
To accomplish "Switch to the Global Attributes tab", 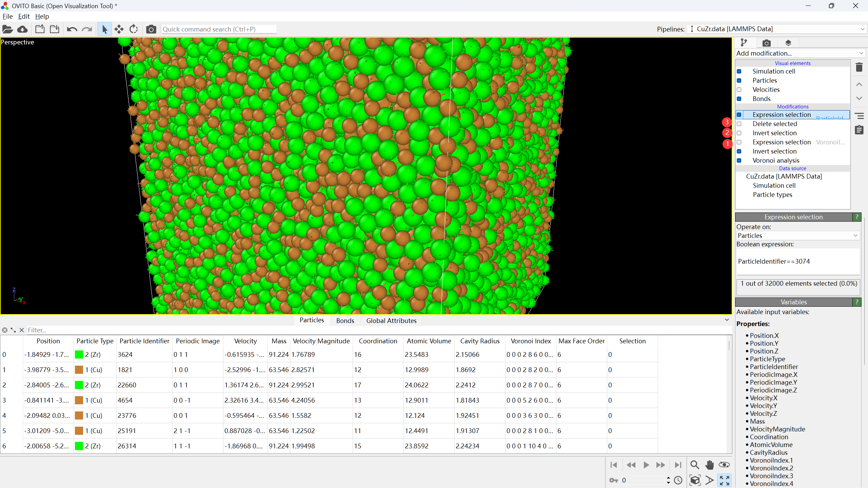I will [x=391, y=321].
